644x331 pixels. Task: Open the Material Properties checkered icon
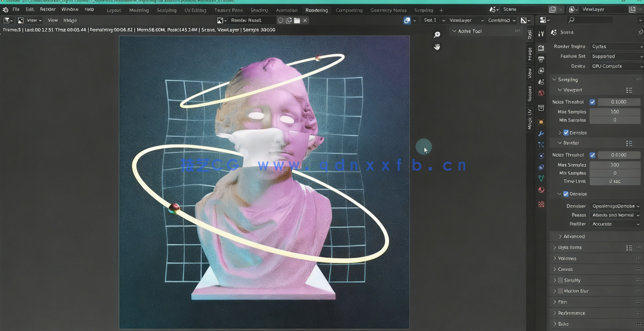[x=541, y=190]
